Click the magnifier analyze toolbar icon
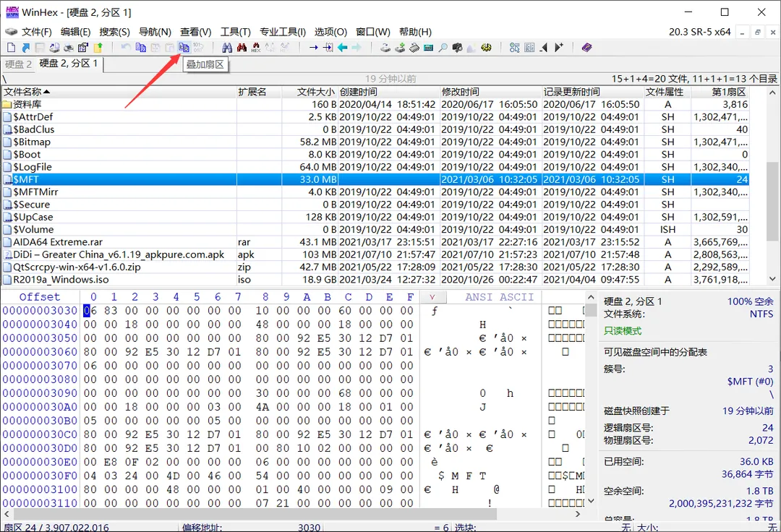The width and height of the screenshot is (781, 532). coord(443,48)
